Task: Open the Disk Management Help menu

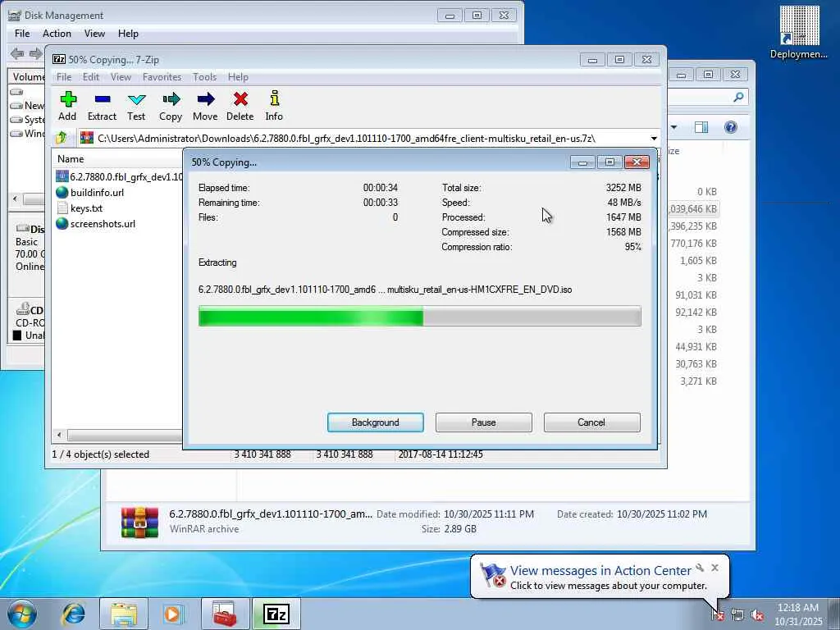Action: click(128, 34)
